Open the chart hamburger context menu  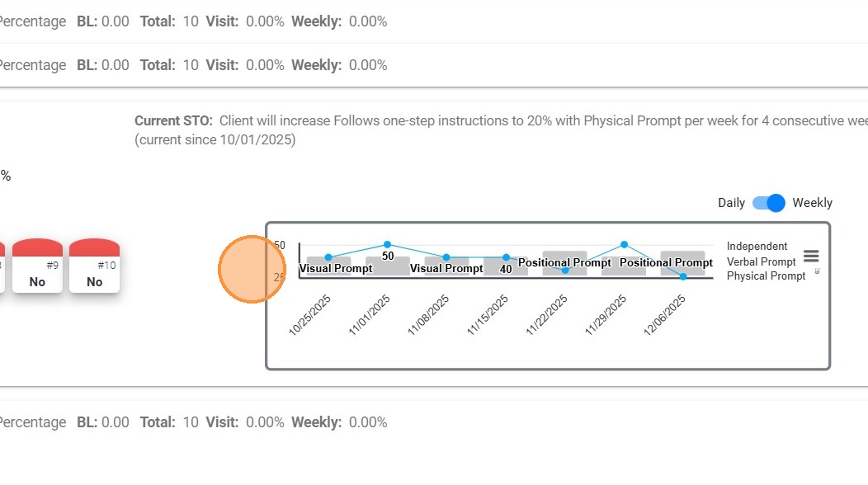click(810, 257)
